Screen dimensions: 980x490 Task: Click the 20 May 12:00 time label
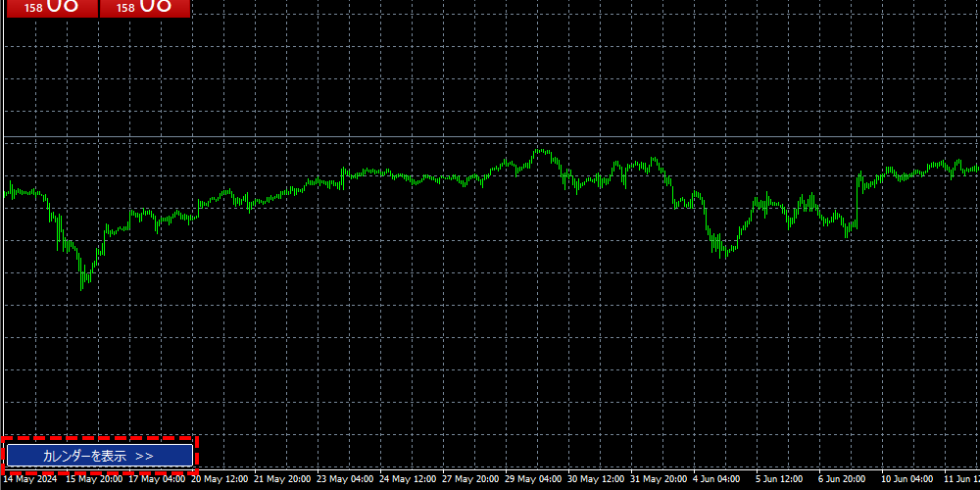220,480
